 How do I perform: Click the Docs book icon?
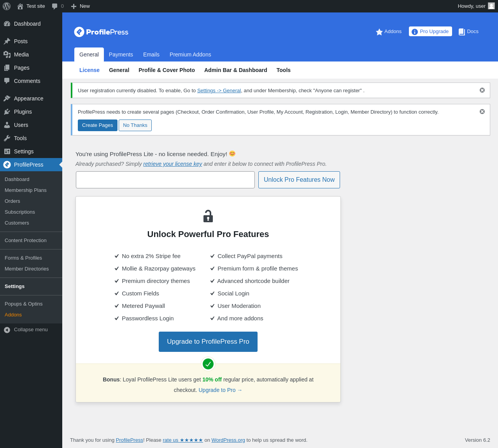click(462, 32)
